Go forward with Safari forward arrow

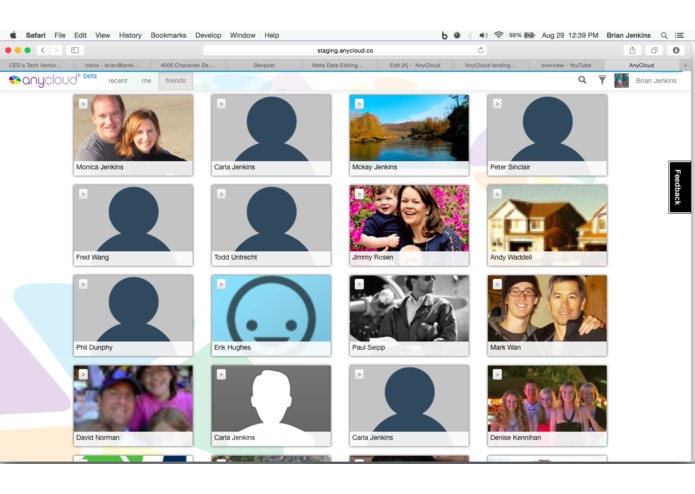tap(56, 51)
